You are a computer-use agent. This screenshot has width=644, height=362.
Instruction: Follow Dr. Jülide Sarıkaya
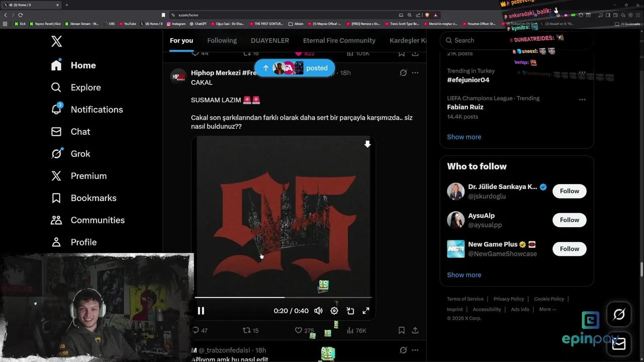click(570, 191)
